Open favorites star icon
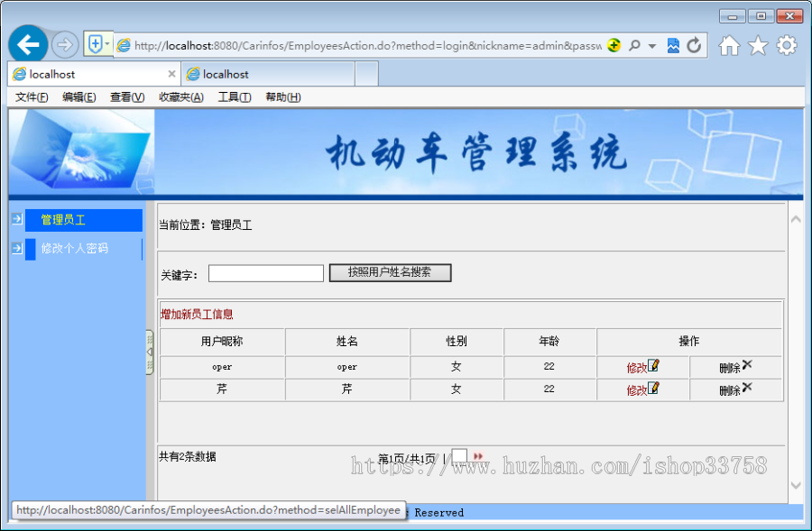Image resolution: width=812 pixels, height=531 pixels. coord(758,46)
